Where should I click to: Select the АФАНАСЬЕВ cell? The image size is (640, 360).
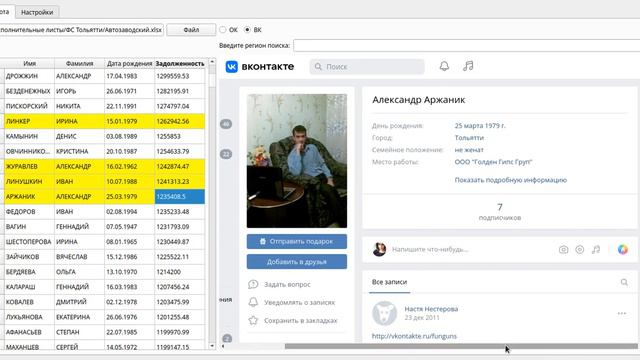coord(29,332)
